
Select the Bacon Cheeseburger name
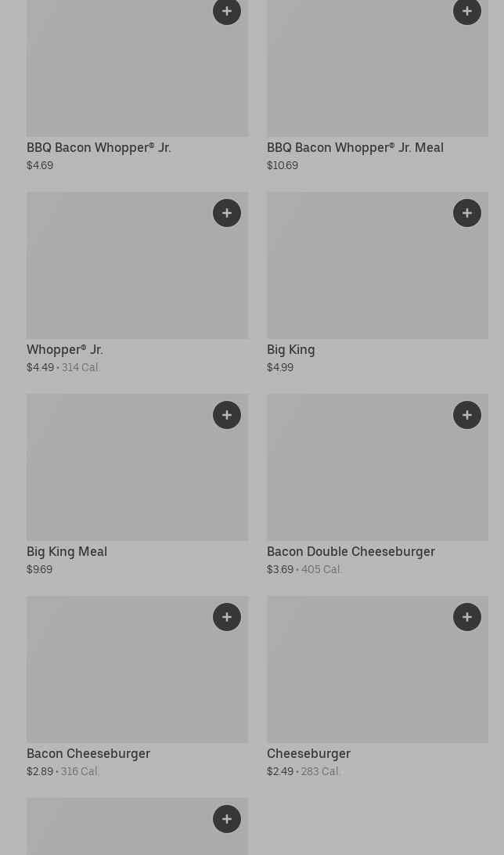88,753
